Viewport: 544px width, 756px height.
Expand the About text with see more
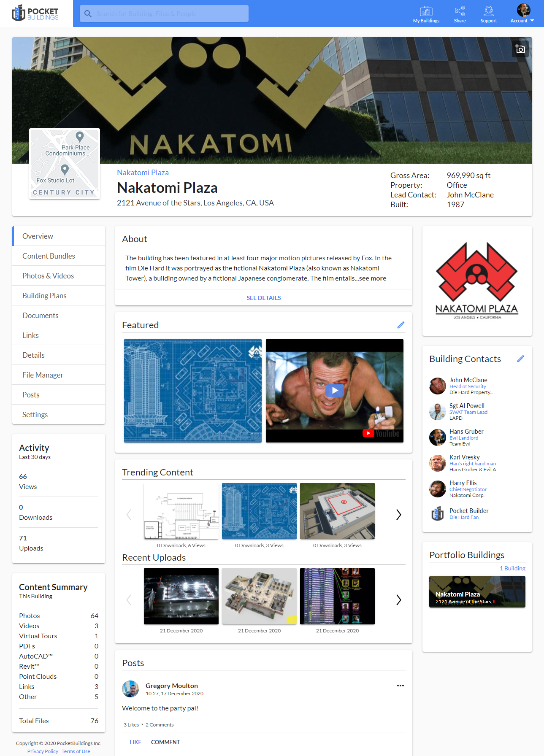[373, 278]
